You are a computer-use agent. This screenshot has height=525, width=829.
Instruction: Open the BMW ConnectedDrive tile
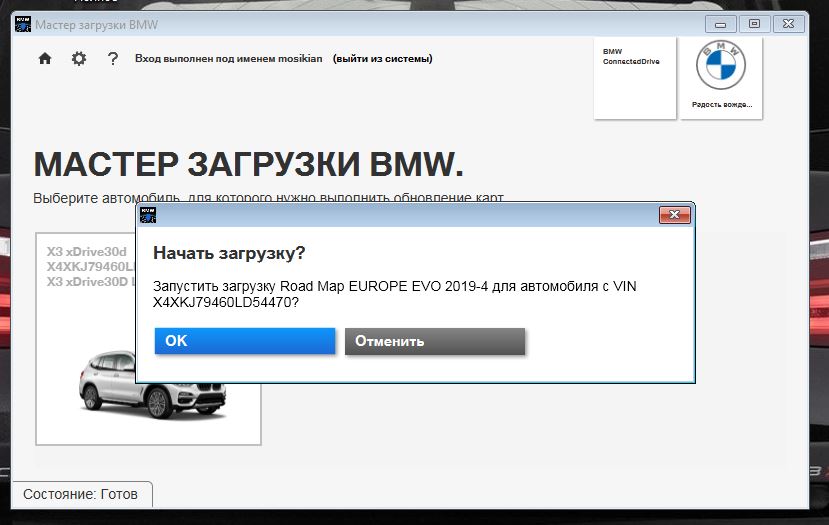[x=635, y=78]
